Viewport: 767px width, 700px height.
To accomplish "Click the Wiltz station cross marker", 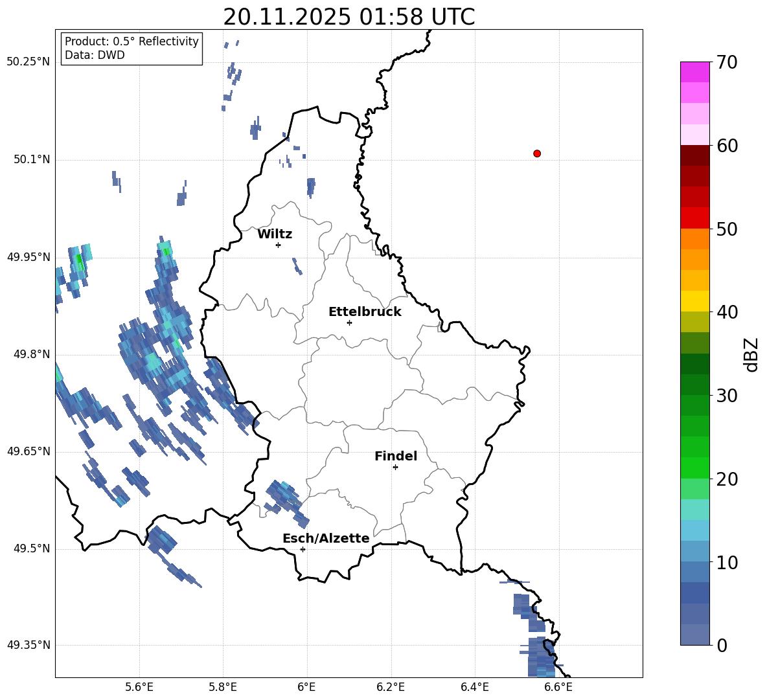I will click(279, 245).
